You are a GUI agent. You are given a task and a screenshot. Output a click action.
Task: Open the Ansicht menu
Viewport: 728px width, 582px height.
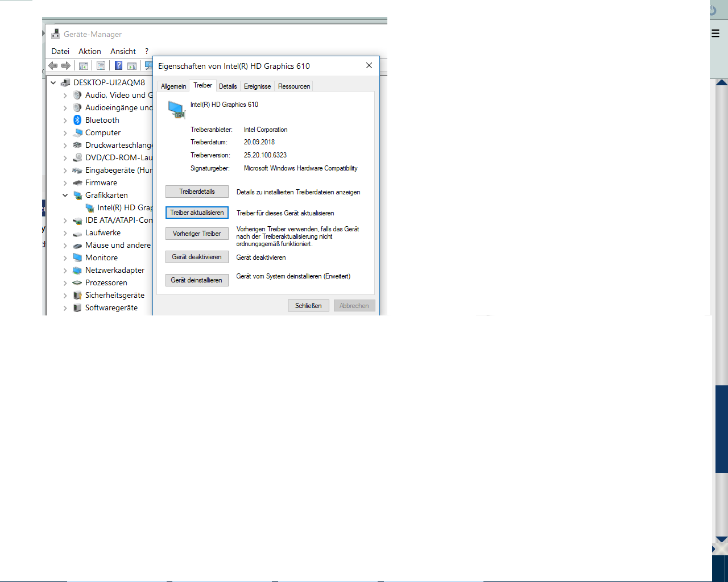(123, 51)
